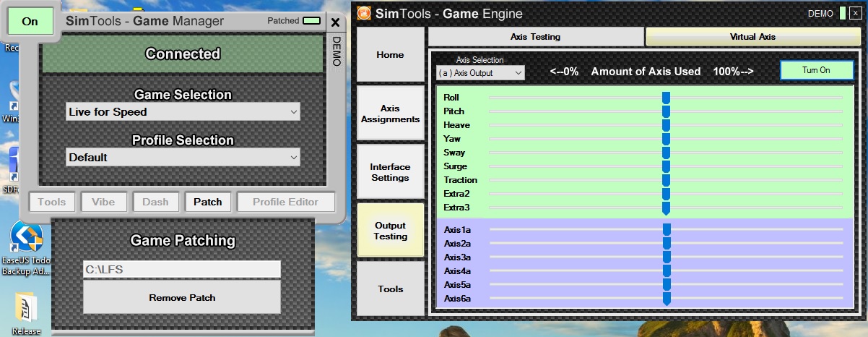Screen dimensions: 868x337
Task: Click the Axis1a slider handle
Action: (x=667, y=230)
